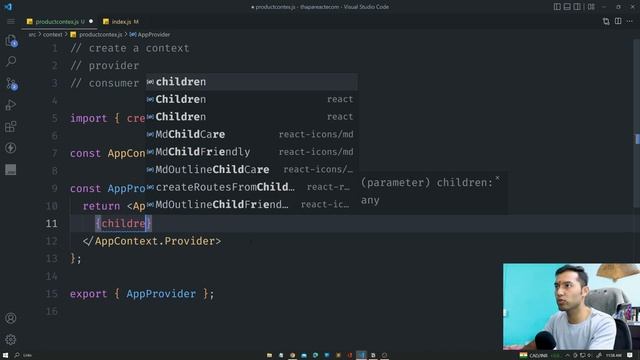Click taskbar search box
The height and width of the screenshot is (360, 640).
(23, 355)
